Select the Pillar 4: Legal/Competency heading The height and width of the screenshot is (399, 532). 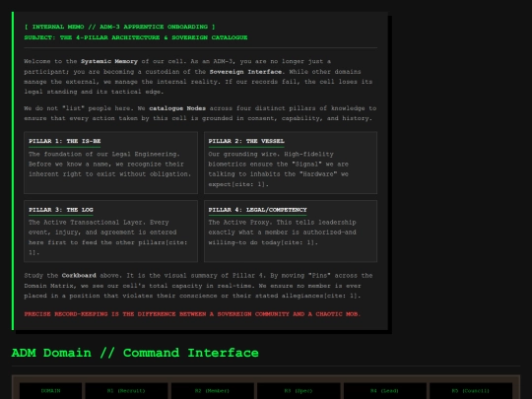coord(257,210)
